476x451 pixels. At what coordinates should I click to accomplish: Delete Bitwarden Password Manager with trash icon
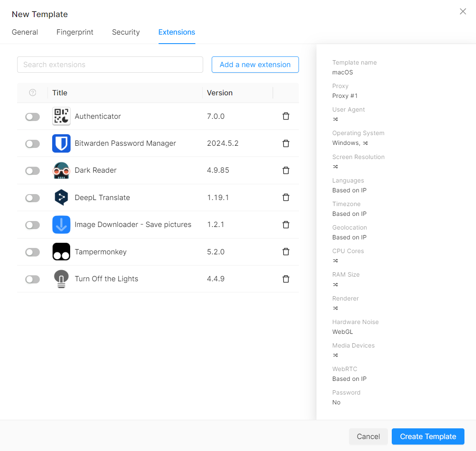point(286,143)
